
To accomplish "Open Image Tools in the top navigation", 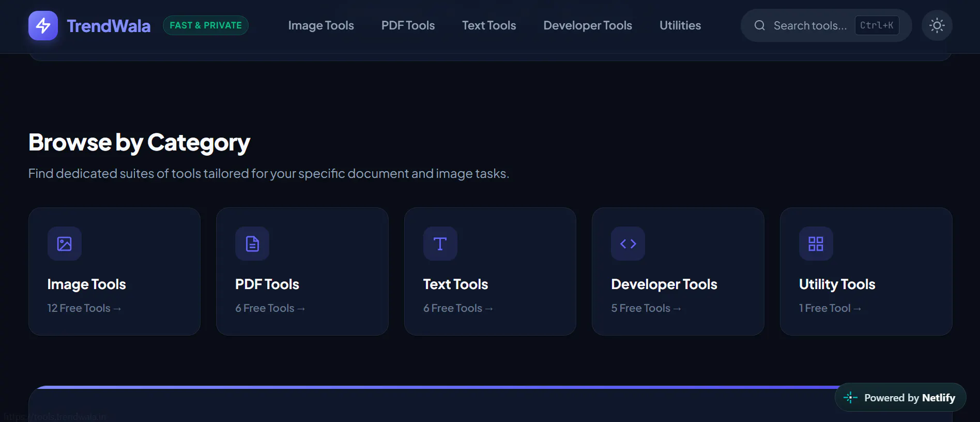I will coord(321,25).
